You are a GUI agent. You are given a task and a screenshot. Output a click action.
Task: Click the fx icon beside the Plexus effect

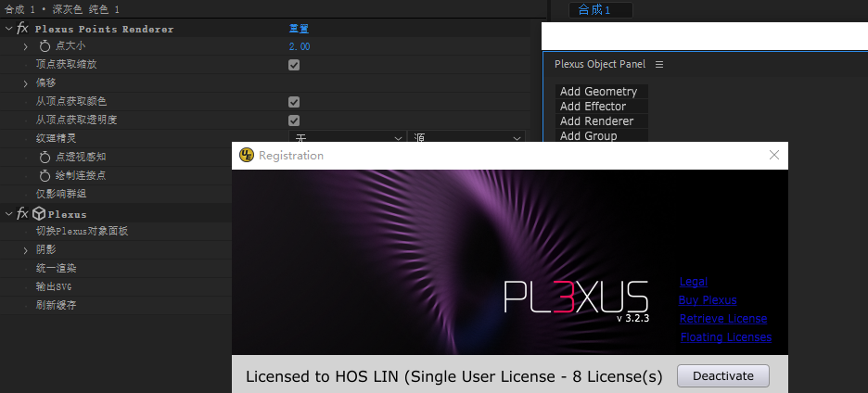tap(23, 214)
